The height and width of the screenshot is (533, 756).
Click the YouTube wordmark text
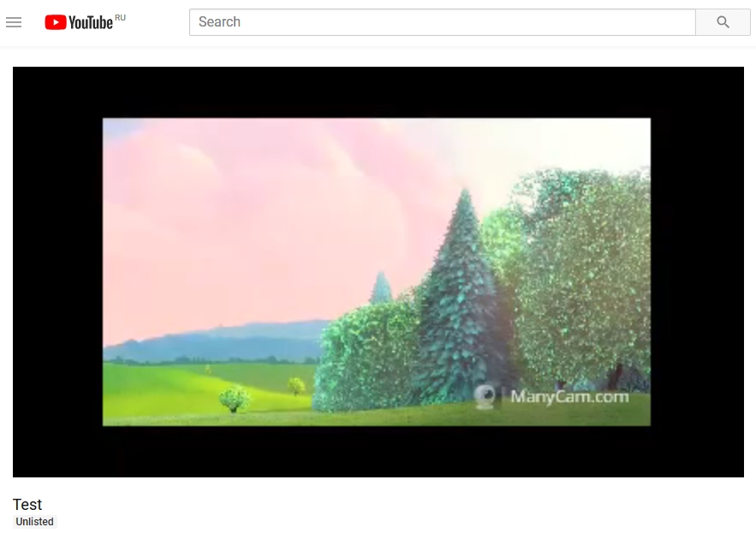click(91, 23)
